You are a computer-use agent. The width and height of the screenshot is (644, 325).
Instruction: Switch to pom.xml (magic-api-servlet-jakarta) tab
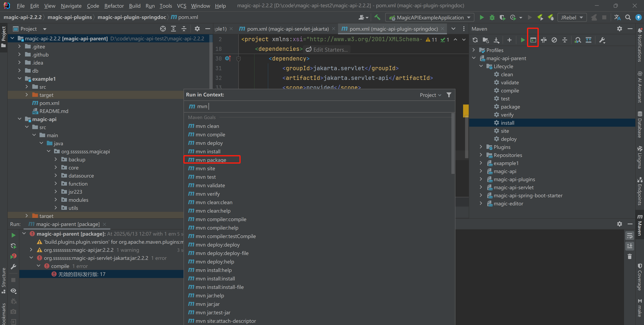tap(287, 29)
